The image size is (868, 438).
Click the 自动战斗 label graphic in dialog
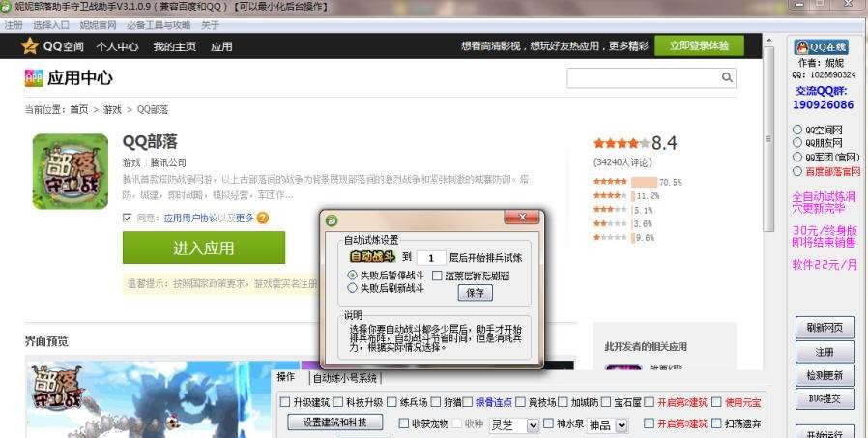click(372, 257)
